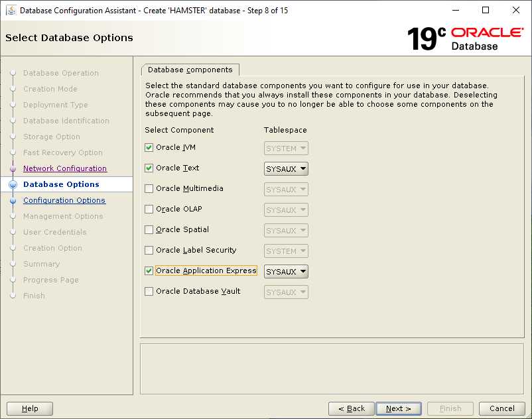
Task: Enable the Oracle Multimedia checkbox
Action: [x=149, y=188]
